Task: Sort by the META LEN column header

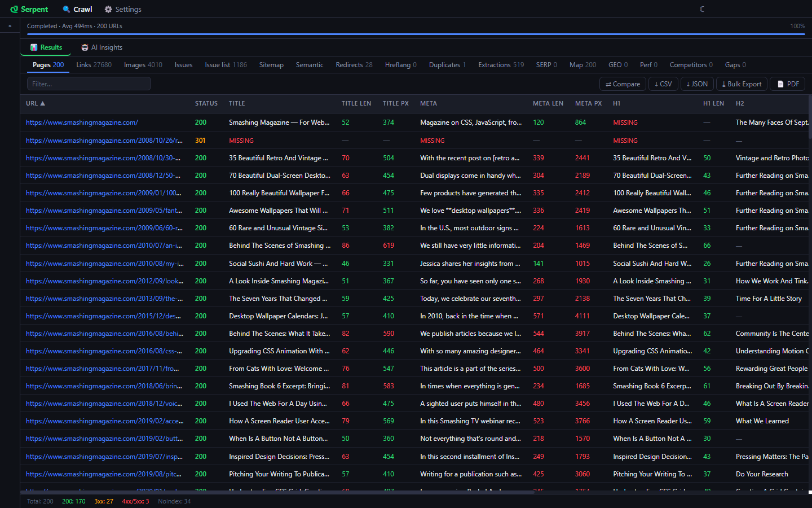Action: click(x=548, y=103)
